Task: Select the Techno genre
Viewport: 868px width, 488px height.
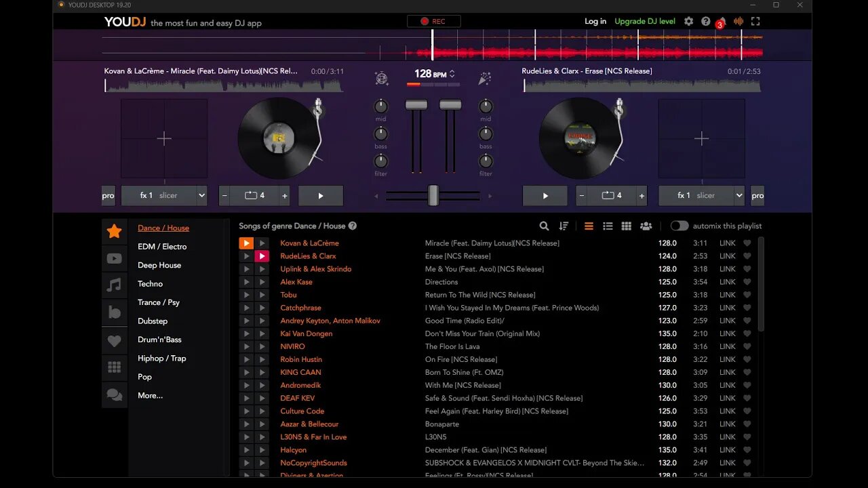Action: (x=151, y=284)
